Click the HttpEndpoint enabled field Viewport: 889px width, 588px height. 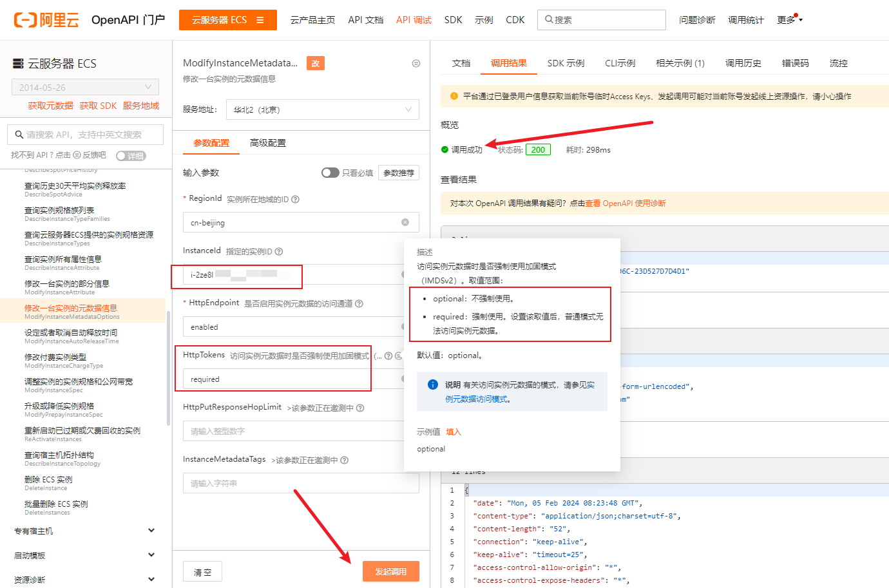[x=292, y=327]
